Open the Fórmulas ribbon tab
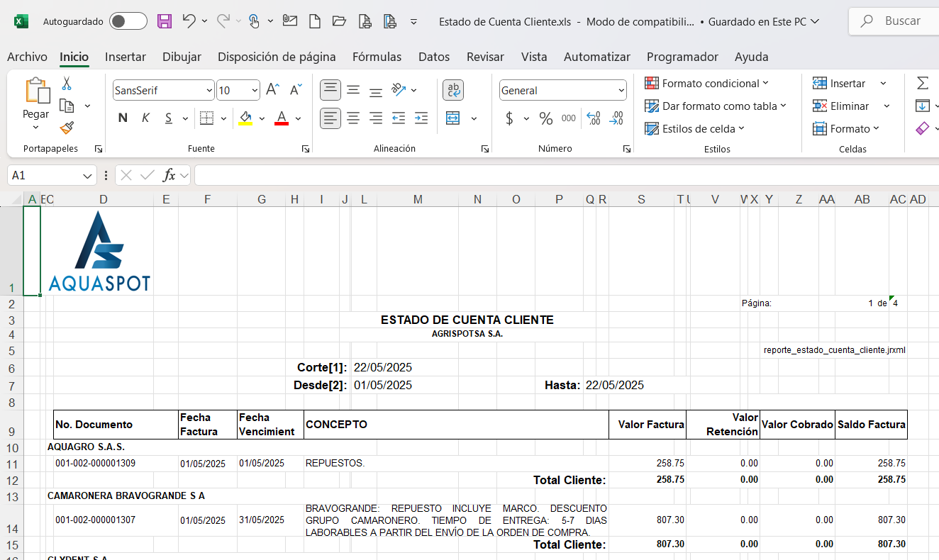Screen dimensions: 939x560 coord(377,57)
